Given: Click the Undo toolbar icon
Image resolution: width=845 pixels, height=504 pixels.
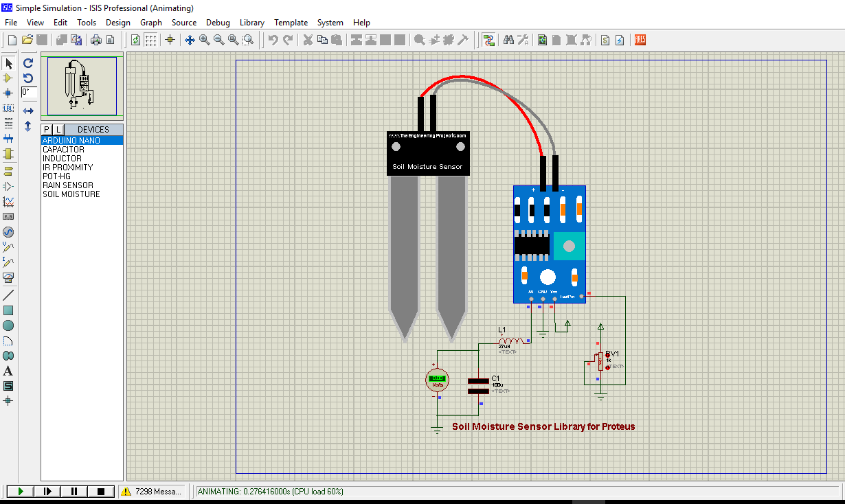Looking at the screenshot, I should pyautogui.click(x=273, y=40).
